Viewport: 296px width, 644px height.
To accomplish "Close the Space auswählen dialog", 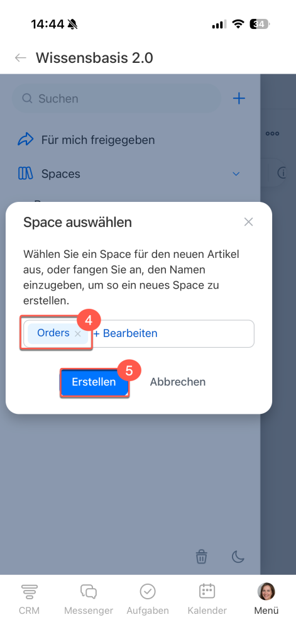I will [x=248, y=222].
